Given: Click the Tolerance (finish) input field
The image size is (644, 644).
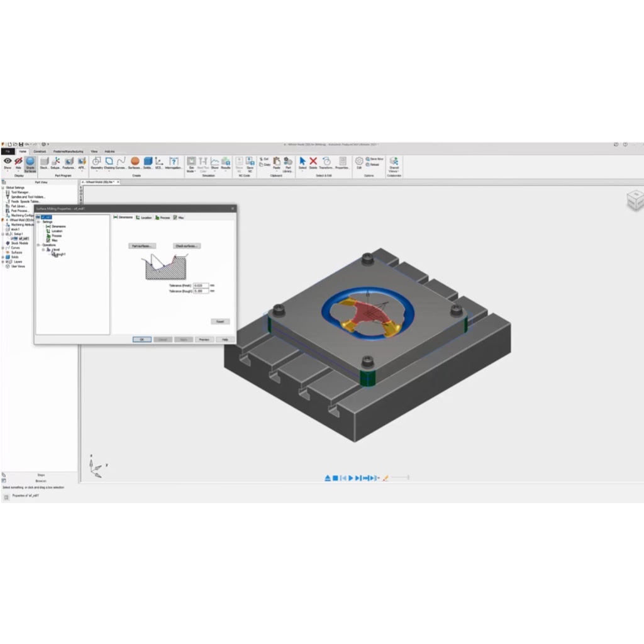Looking at the screenshot, I should [x=201, y=286].
